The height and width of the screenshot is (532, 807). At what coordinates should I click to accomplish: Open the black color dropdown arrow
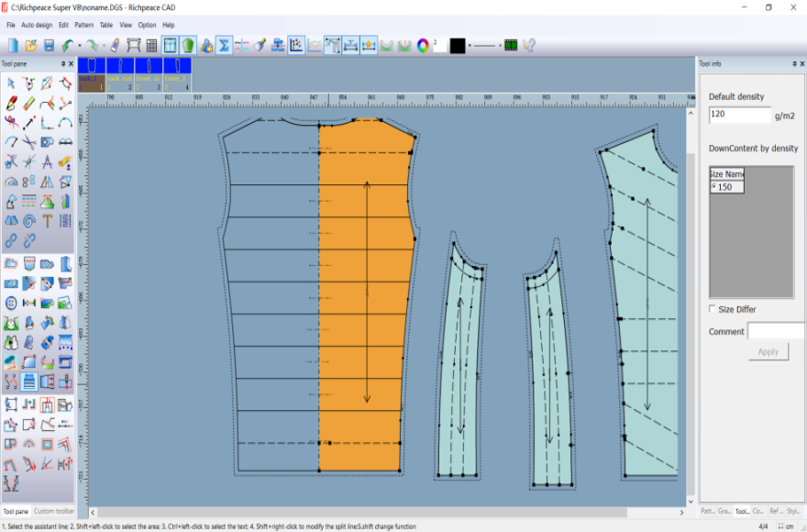pos(469,45)
